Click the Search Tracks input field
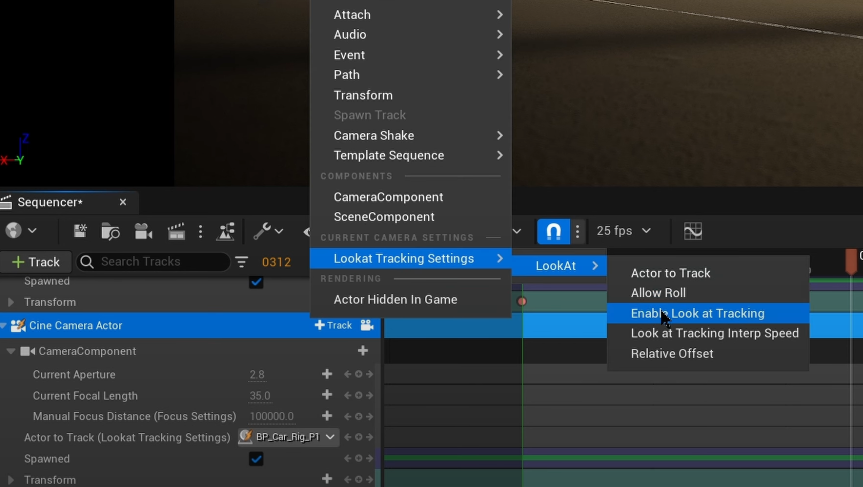Screen dimensions: 863x487 tap(160, 262)
